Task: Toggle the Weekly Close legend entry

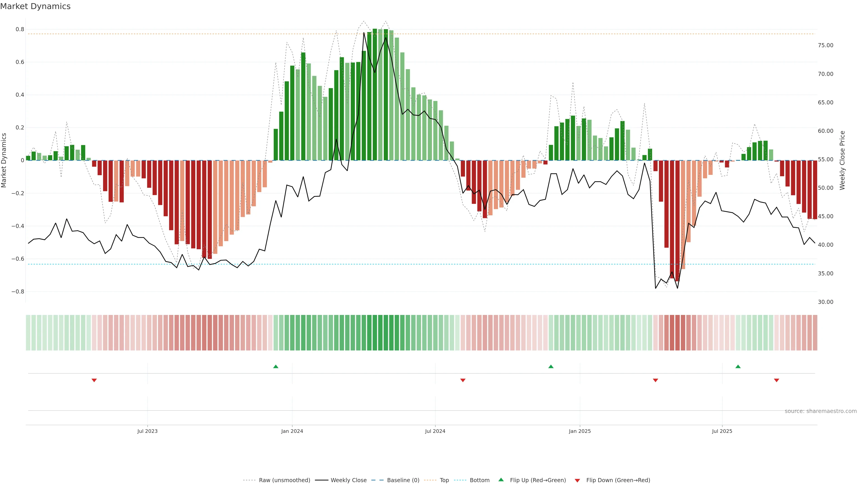Action: click(x=348, y=480)
